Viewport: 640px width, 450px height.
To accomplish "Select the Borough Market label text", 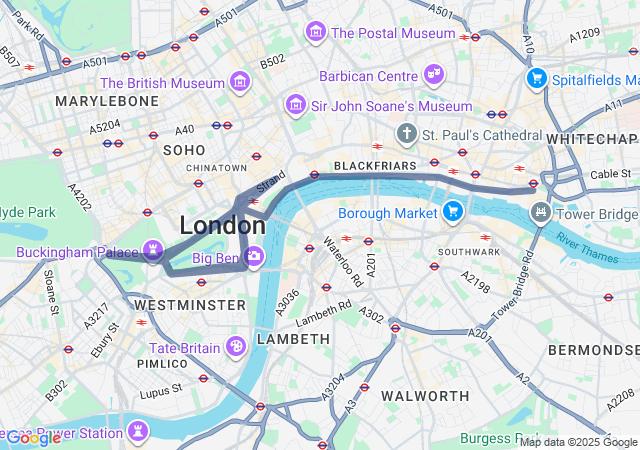I will click(x=388, y=213).
